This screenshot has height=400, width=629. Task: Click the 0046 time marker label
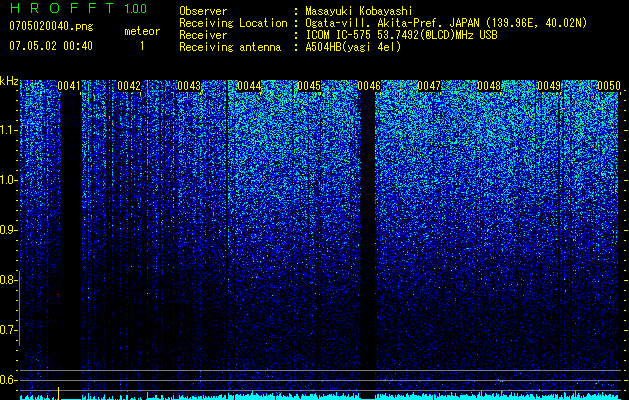click(x=369, y=86)
